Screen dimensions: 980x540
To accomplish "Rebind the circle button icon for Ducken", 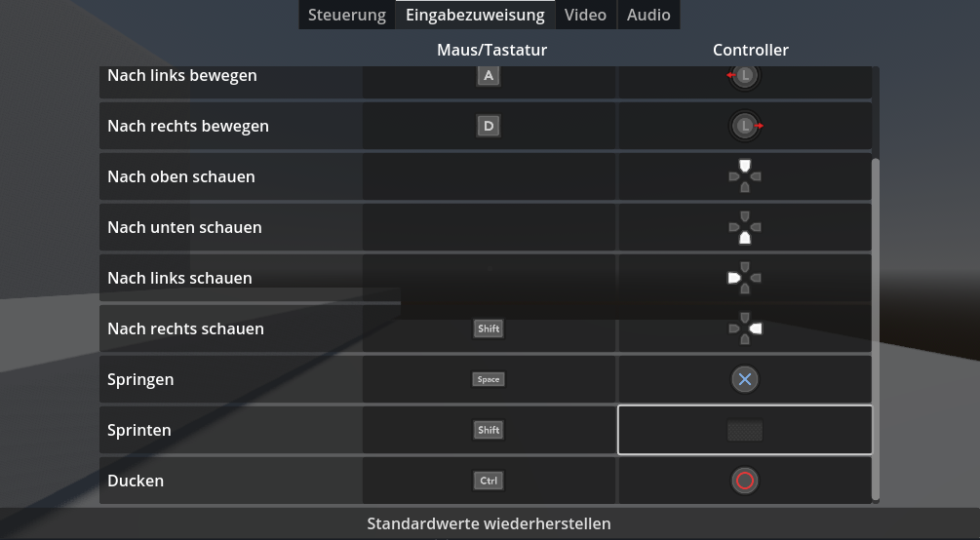I will click(745, 481).
